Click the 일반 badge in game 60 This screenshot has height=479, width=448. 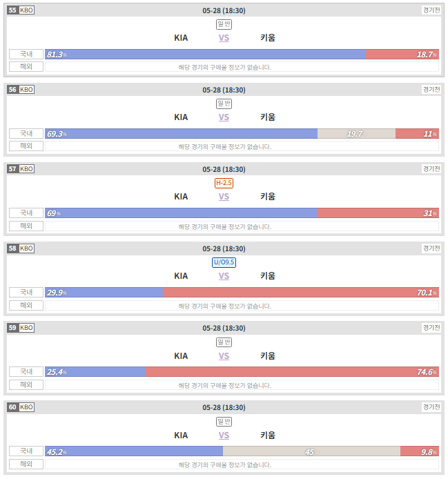[x=224, y=422]
